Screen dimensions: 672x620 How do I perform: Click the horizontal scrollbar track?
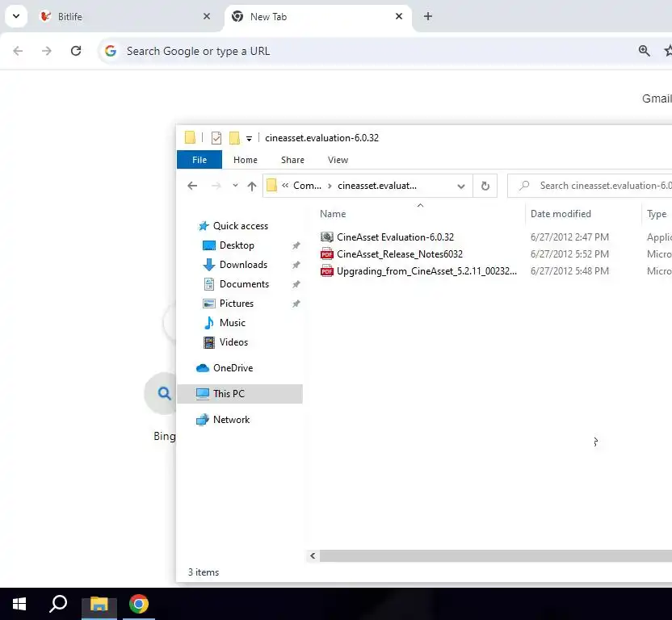click(496, 555)
